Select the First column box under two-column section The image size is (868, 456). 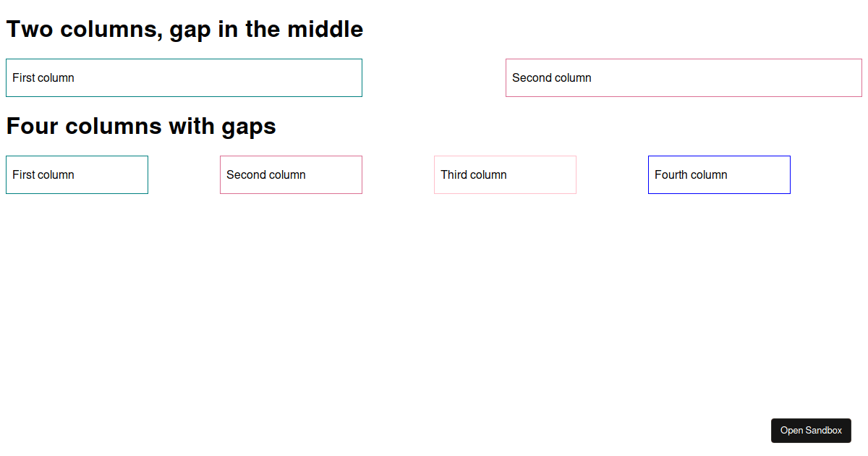click(x=184, y=77)
